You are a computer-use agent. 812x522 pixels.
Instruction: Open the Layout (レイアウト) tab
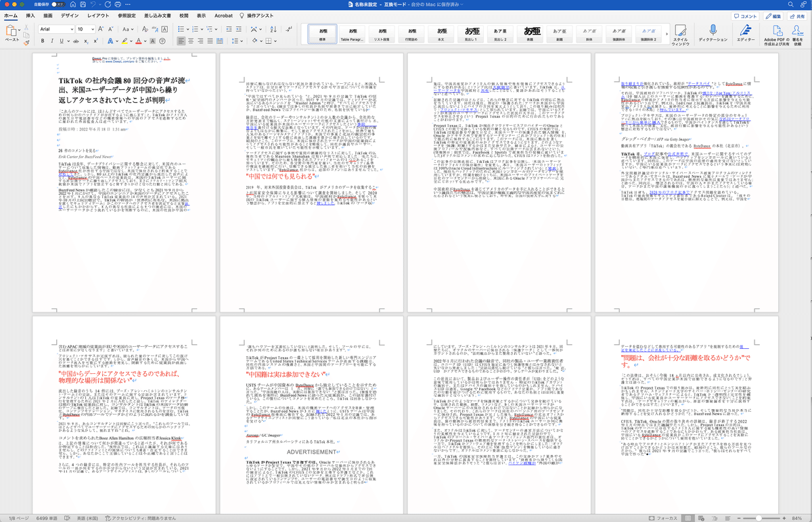click(x=97, y=15)
